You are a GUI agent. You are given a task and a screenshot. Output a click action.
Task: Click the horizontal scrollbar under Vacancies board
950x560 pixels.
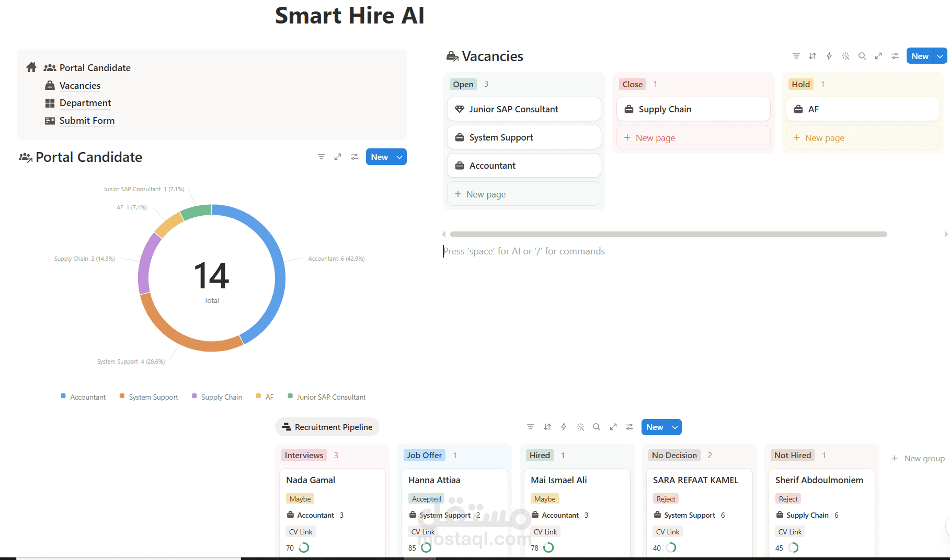668,234
